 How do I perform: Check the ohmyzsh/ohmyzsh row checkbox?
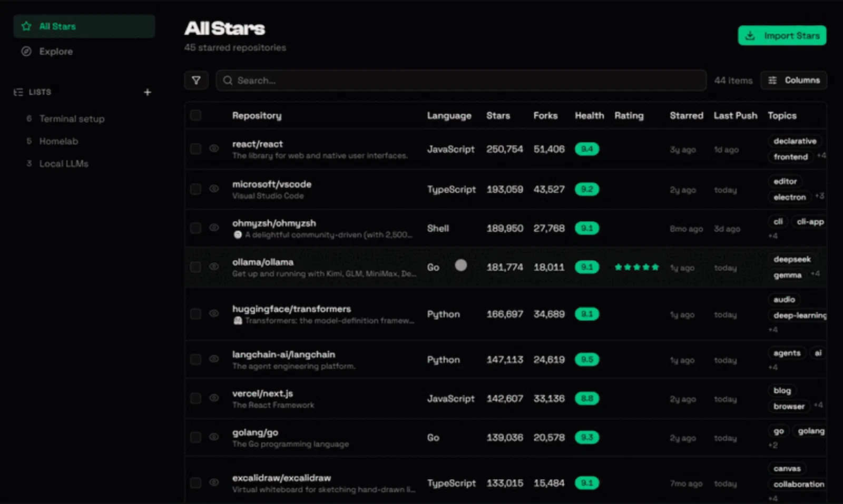[x=195, y=228]
